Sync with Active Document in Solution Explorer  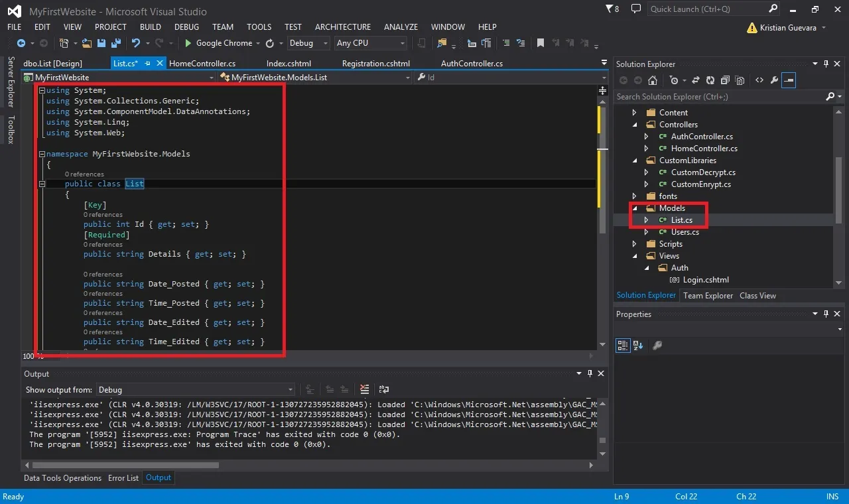point(696,80)
